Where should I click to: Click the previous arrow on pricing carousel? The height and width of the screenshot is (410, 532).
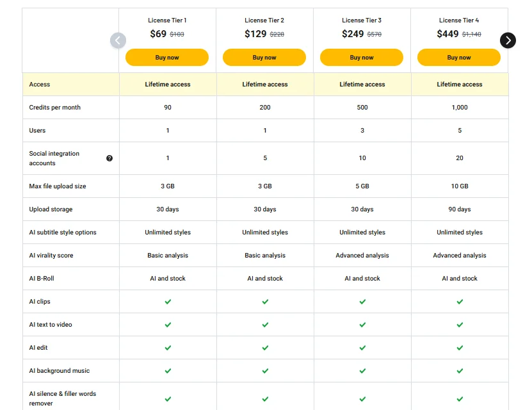pyautogui.click(x=118, y=40)
